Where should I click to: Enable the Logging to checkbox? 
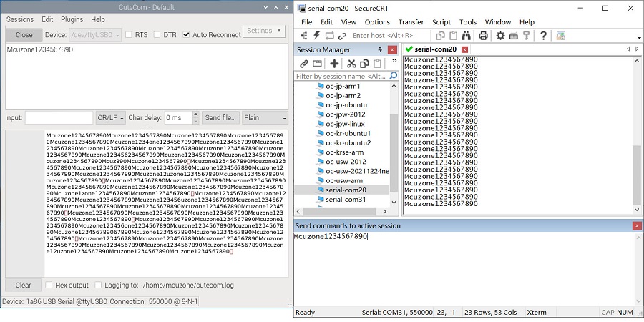[98, 285]
